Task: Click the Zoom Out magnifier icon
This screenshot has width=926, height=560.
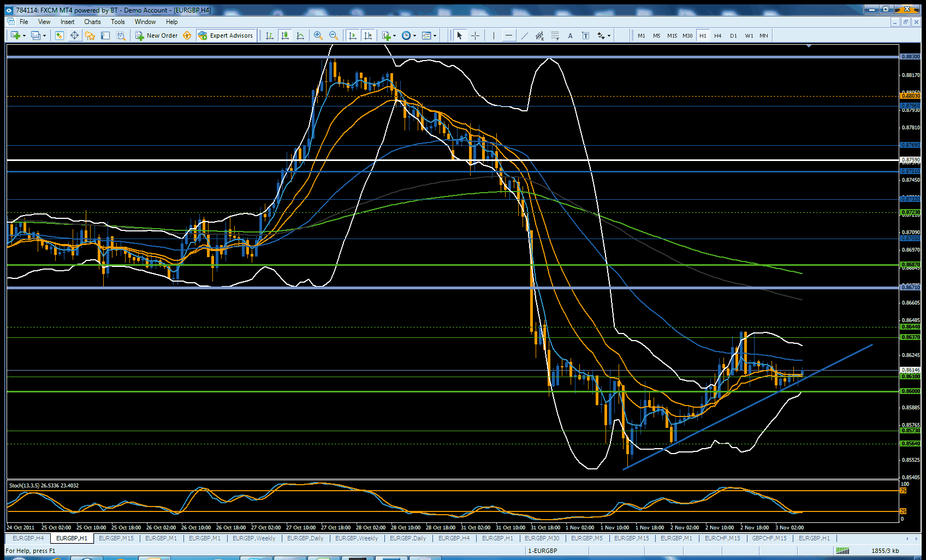Action: tap(333, 35)
